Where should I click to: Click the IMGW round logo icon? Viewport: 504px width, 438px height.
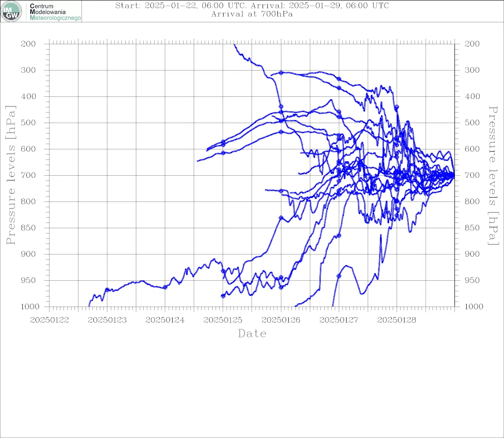11,11
